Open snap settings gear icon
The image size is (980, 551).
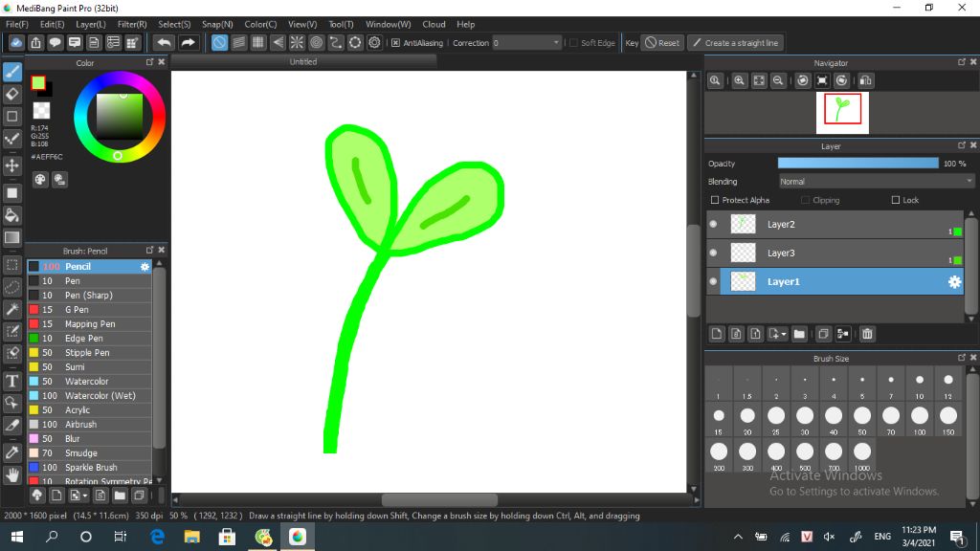[374, 43]
